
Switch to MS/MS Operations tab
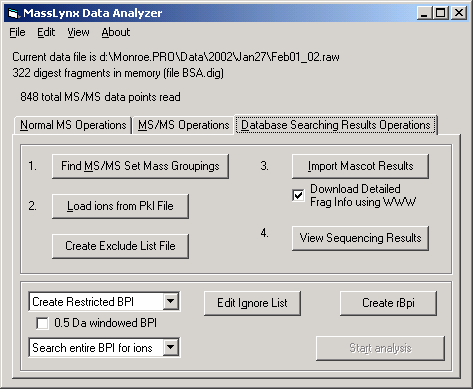[x=183, y=125]
